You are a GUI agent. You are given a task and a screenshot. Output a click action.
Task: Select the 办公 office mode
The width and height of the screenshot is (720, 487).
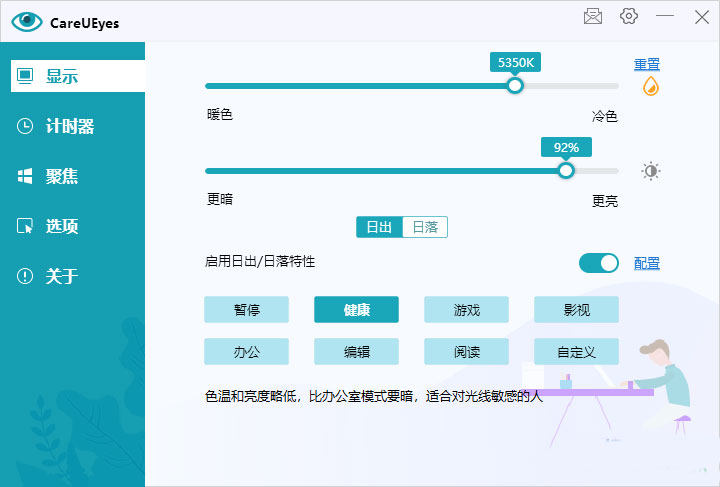coord(247,352)
